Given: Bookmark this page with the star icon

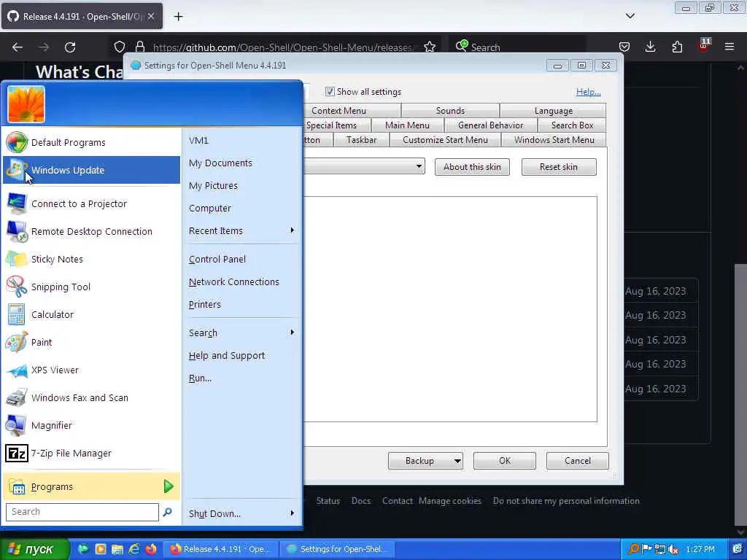Looking at the screenshot, I should pyautogui.click(x=429, y=47).
